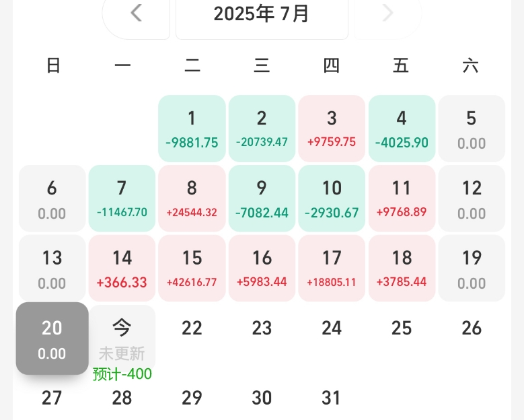This screenshot has height=420, width=524.
Task: Select July 9 showing -7082.44
Action: (x=262, y=199)
